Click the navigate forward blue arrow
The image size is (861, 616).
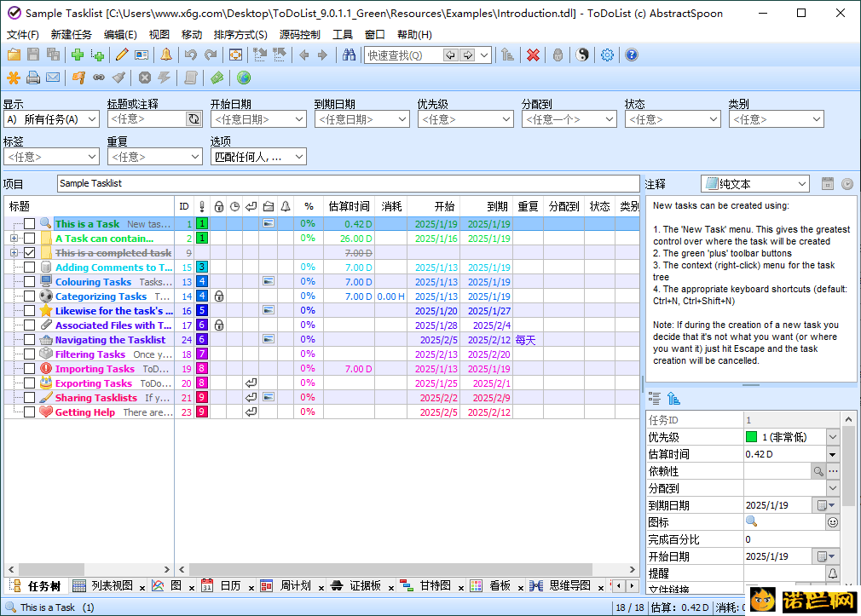point(323,55)
